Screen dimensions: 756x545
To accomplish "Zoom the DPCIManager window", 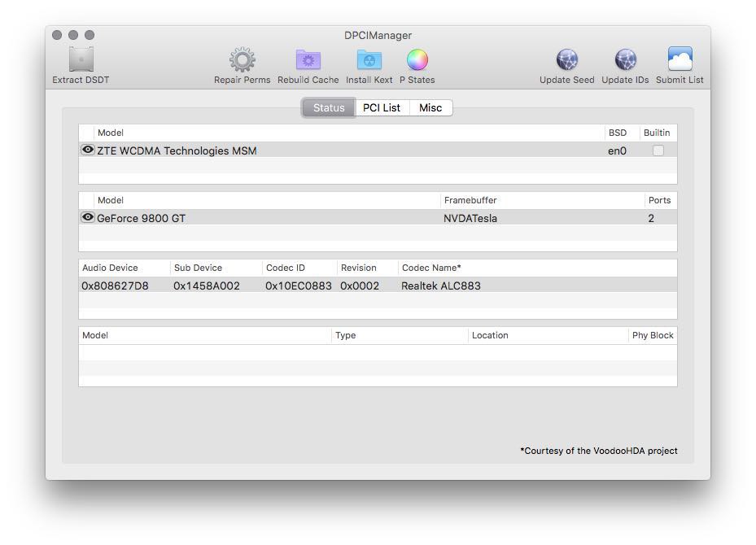I will pyautogui.click(x=90, y=35).
